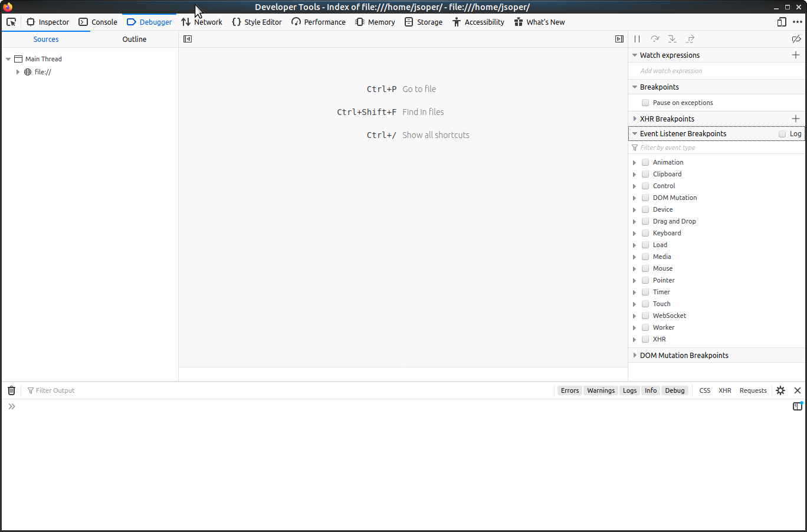Enable Pause on exceptions checkbox
807x532 pixels.
645,103
